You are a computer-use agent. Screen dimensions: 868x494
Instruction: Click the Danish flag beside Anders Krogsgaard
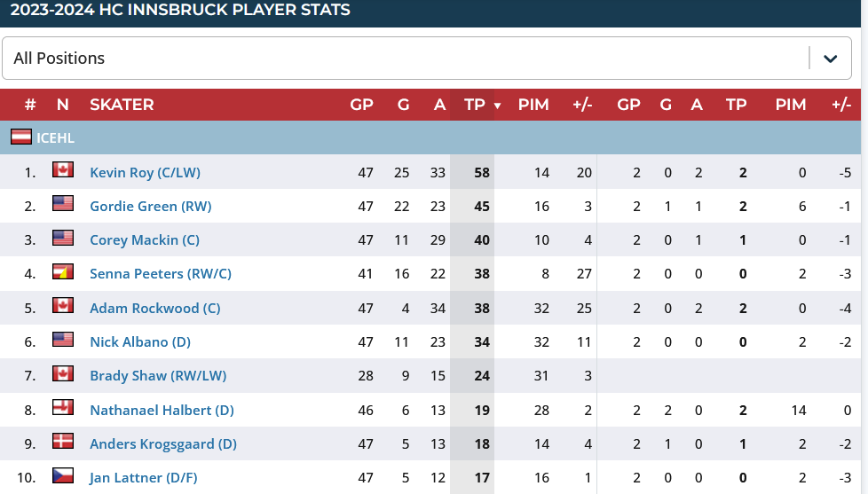tap(62, 442)
